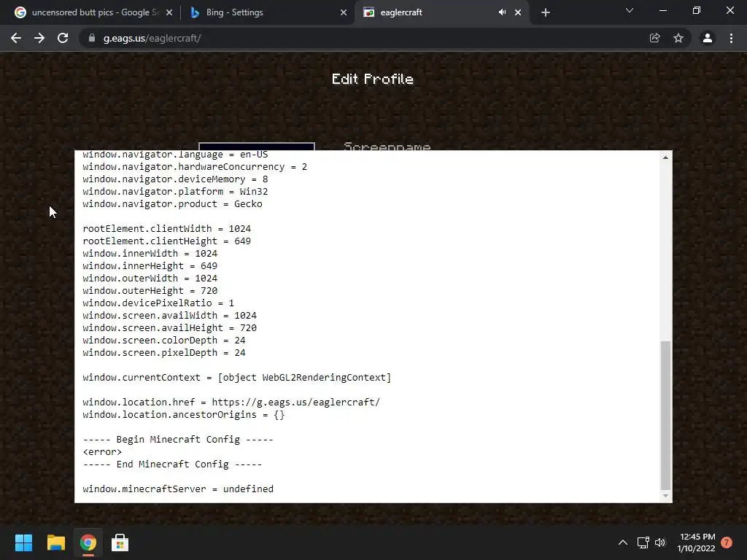Open File Explorer from the taskbar
747x560 pixels.
point(55,542)
